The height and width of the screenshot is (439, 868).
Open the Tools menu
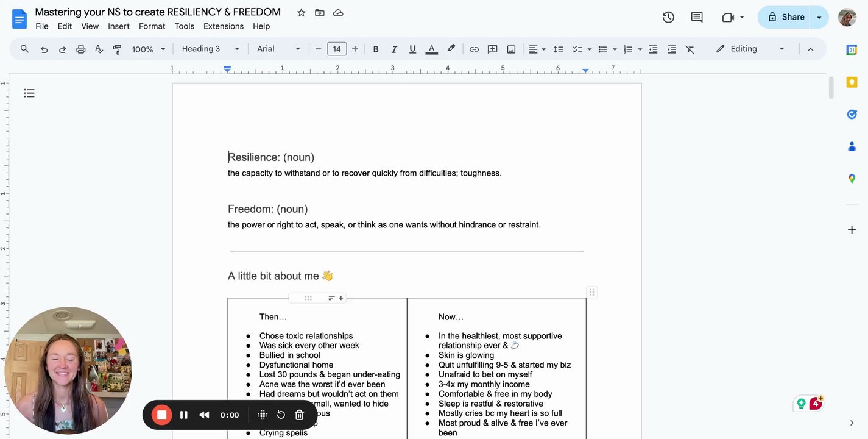(x=184, y=26)
